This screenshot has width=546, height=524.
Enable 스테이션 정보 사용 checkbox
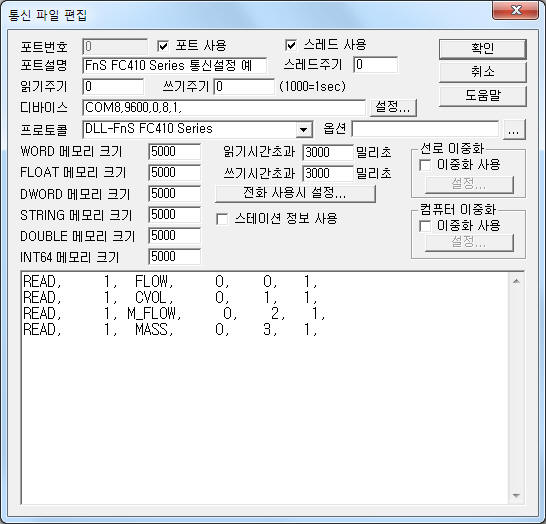point(222,219)
